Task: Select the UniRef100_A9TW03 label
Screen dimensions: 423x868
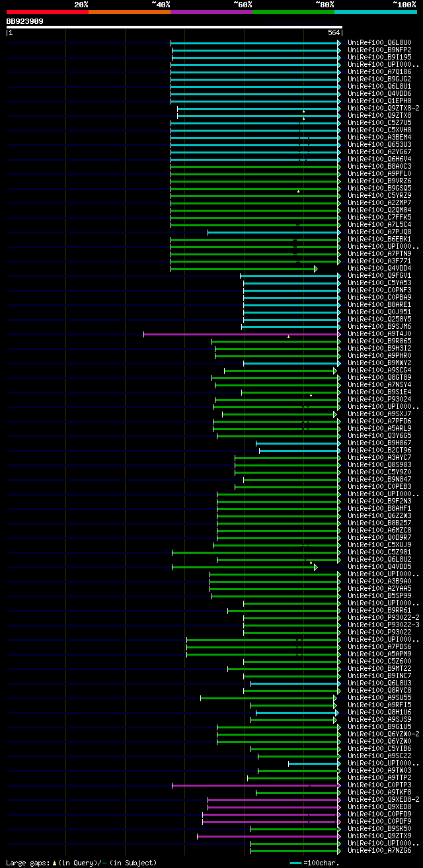Action: [379, 771]
